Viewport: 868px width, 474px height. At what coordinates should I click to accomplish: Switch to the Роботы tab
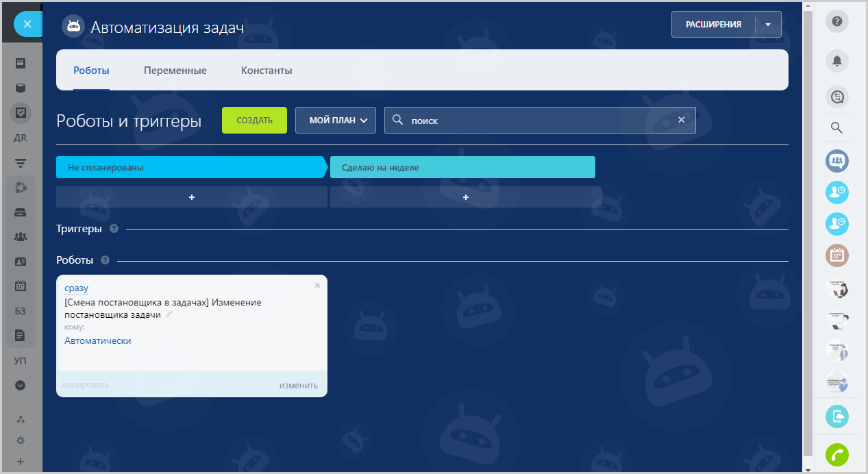click(91, 71)
